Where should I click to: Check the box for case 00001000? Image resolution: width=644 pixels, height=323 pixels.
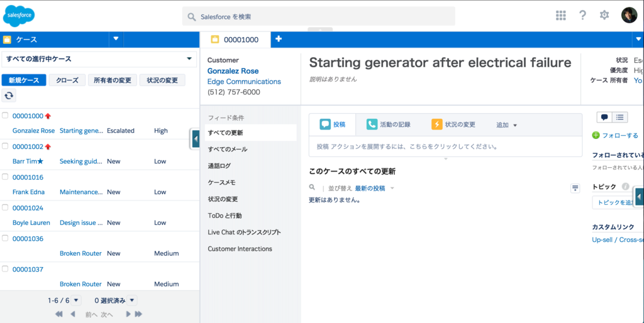[x=5, y=116]
